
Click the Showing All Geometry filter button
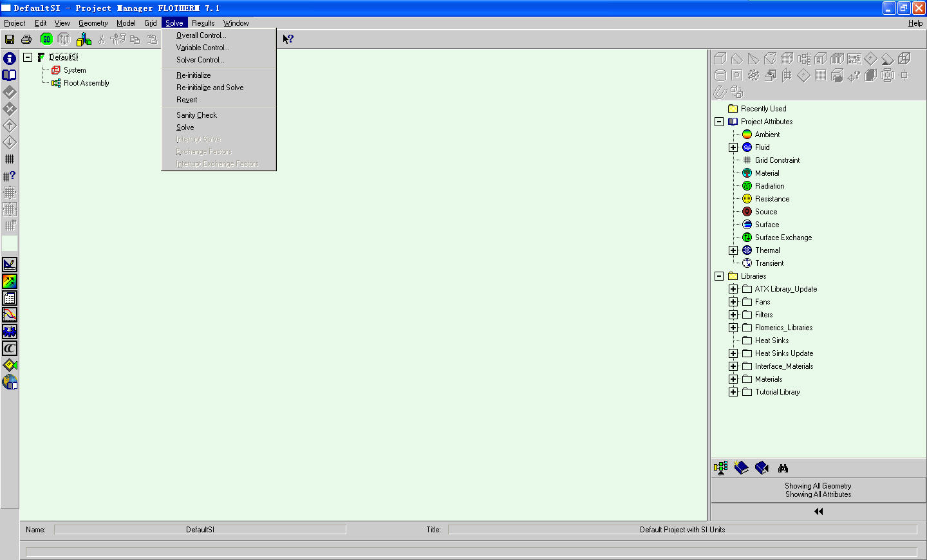pos(818,490)
